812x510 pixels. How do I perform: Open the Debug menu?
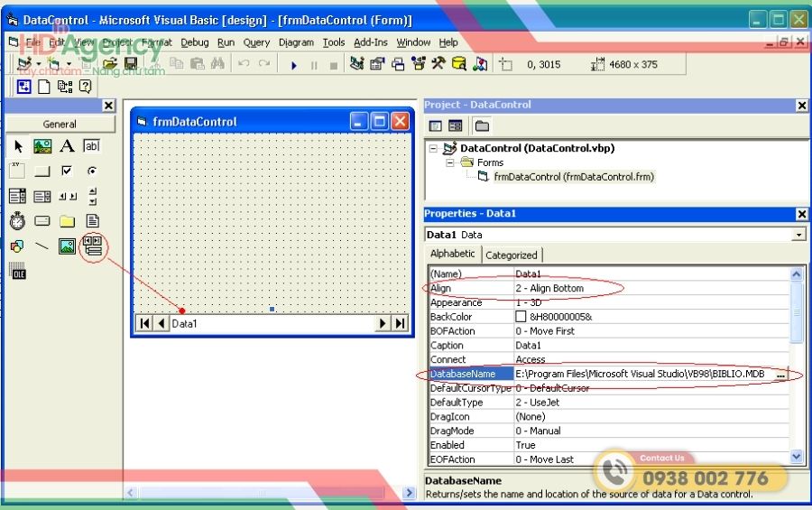(195, 42)
